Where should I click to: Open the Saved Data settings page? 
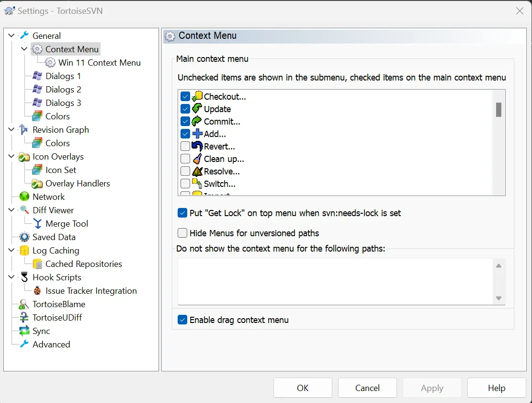(x=54, y=237)
